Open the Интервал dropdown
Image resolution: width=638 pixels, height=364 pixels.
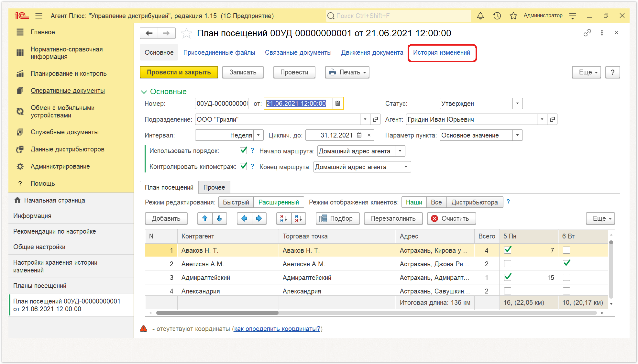(258, 135)
